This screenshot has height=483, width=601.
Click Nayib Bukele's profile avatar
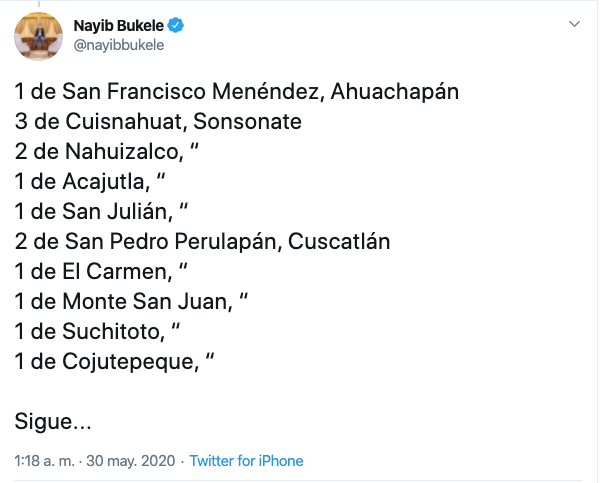tap(39, 36)
